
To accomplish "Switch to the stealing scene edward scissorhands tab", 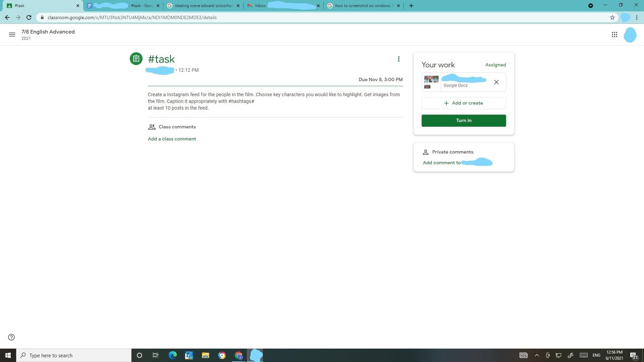I will (203, 6).
